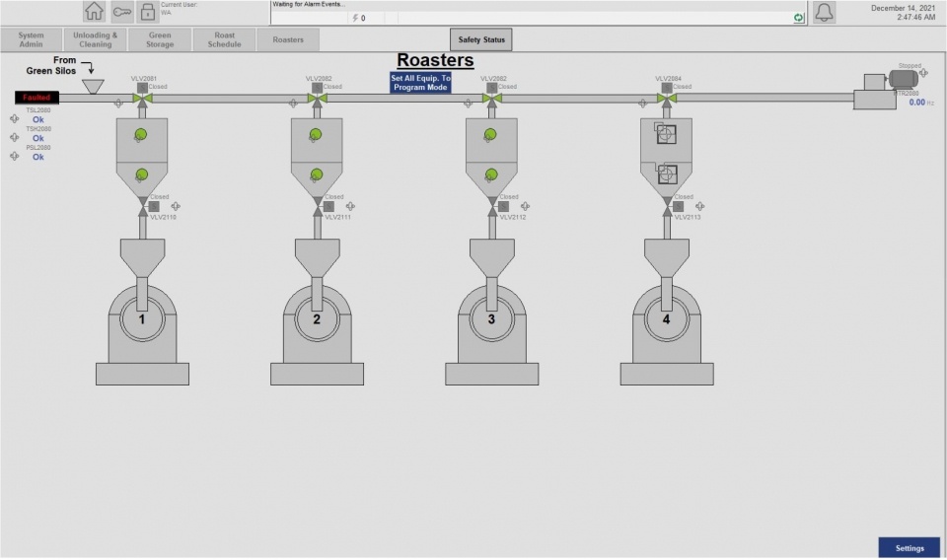Open the alarm bell notifications
Screen dimensions: 947x560
[x=824, y=12]
